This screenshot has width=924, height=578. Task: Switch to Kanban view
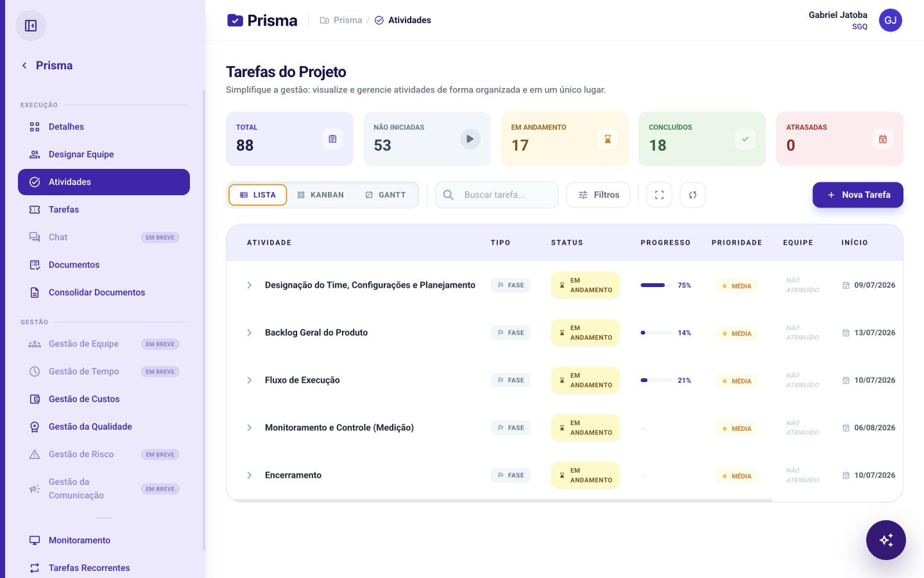coord(320,195)
